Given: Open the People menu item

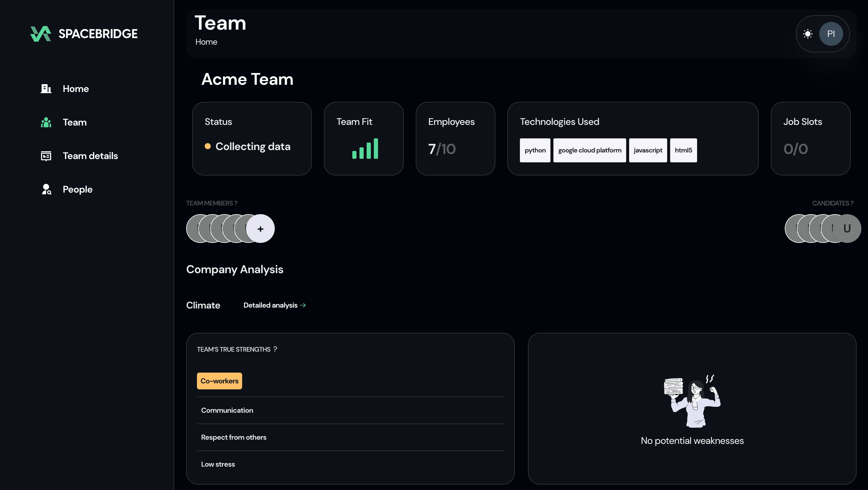Looking at the screenshot, I should point(78,189).
